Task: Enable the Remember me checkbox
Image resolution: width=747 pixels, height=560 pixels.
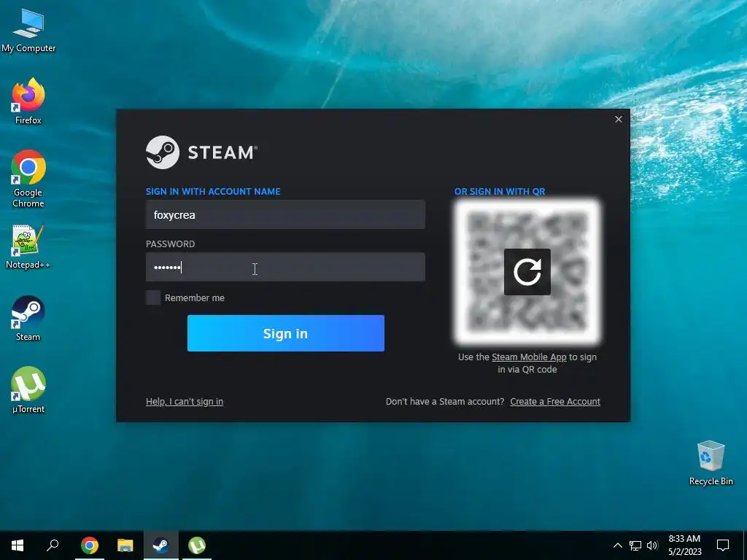Action: pos(153,297)
